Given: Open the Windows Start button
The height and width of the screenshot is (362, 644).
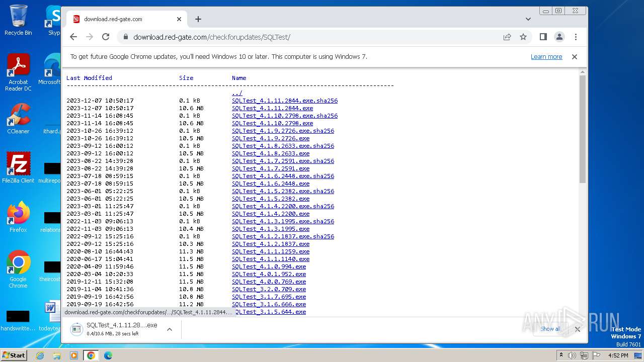Looking at the screenshot, I should tap(14, 355).
